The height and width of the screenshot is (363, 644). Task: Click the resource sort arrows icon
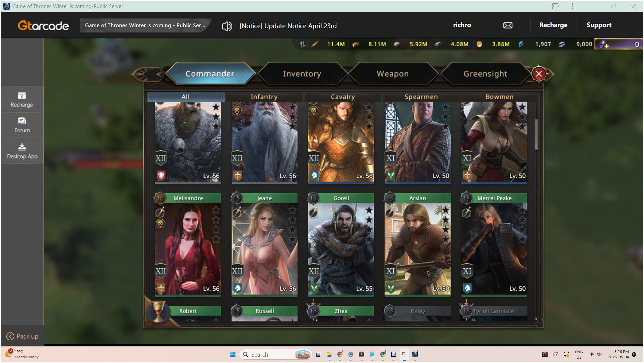click(302, 44)
